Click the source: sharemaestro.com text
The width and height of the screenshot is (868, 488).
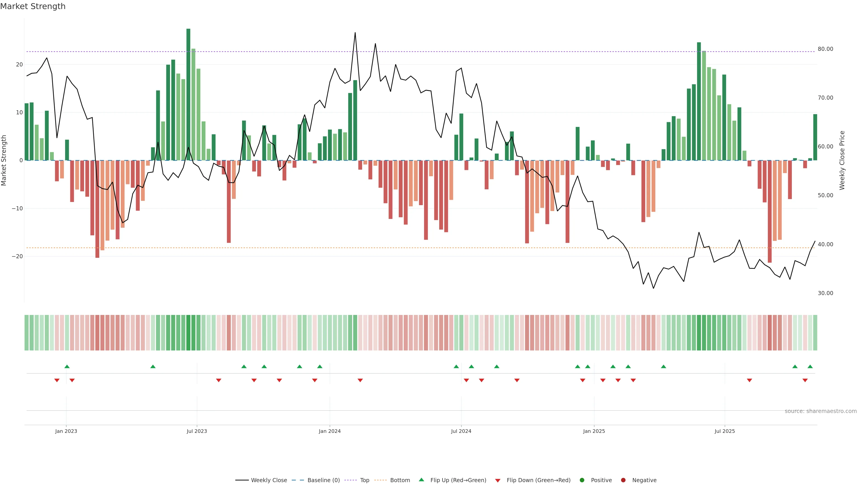pyautogui.click(x=821, y=411)
